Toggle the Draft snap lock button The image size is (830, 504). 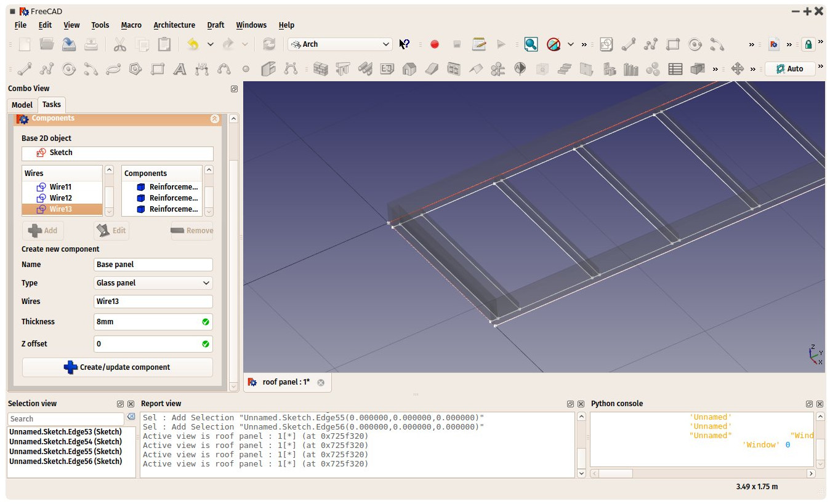pos(808,44)
